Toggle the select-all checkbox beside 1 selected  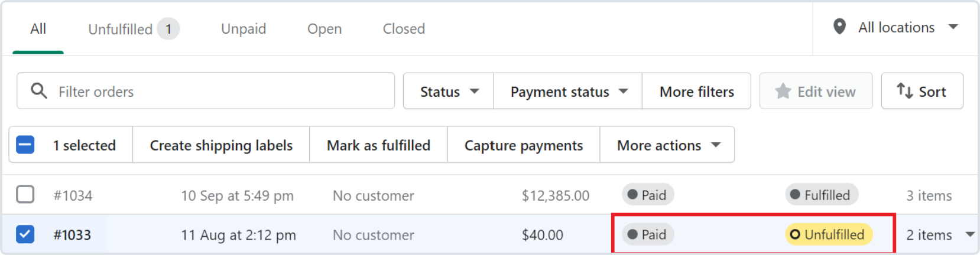point(25,145)
